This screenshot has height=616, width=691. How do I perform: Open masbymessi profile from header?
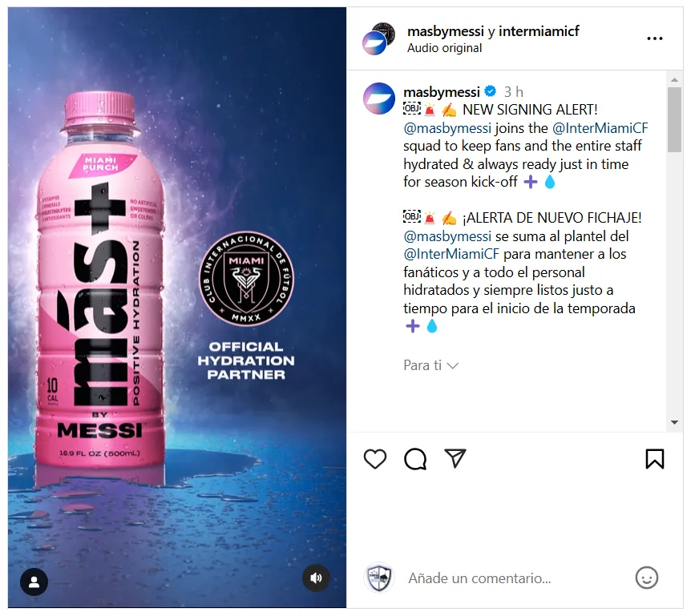pyautogui.click(x=445, y=31)
